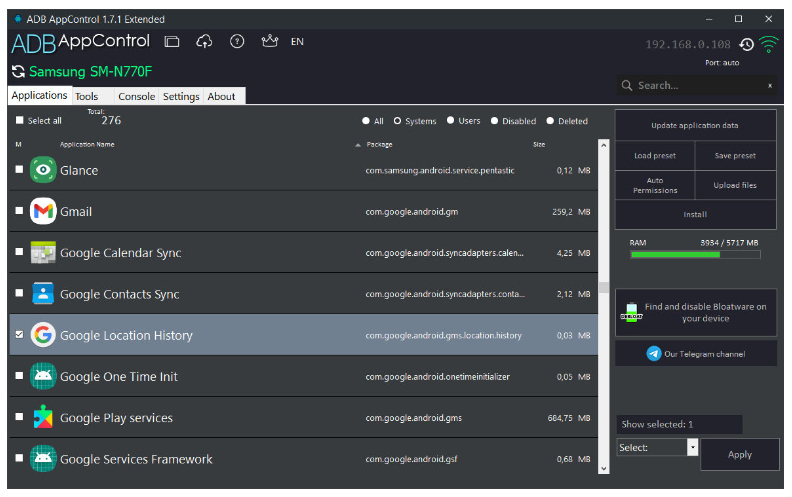The width and height of the screenshot is (792, 497).
Task: Change language using the EN selector
Action: (x=297, y=42)
